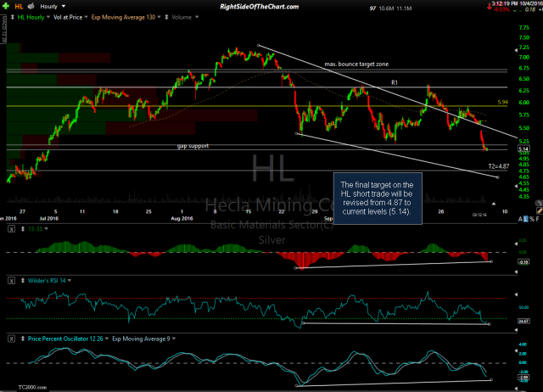Close the Wilder's RSI 14 pane
The image size is (543, 392).
[x=11, y=281]
